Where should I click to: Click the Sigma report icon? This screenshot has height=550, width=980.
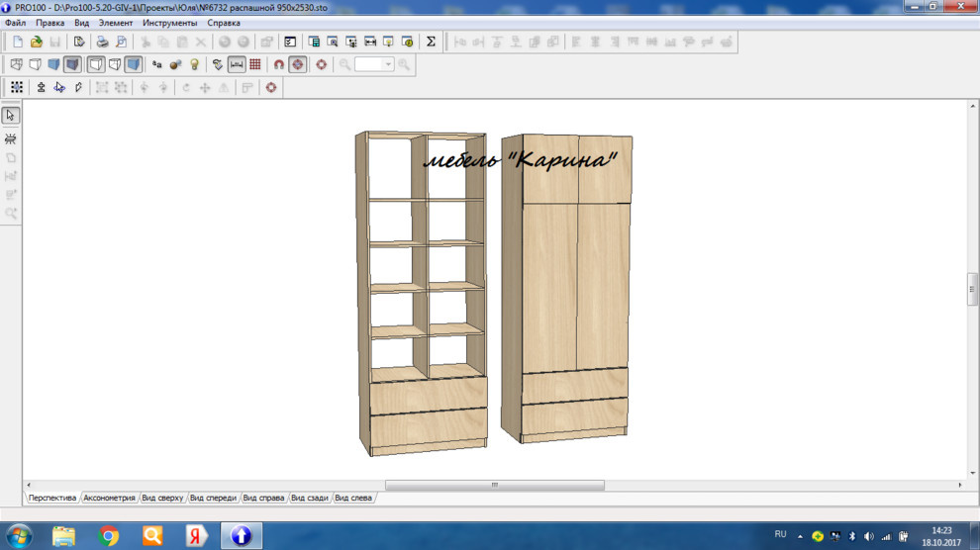tap(431, 42)
